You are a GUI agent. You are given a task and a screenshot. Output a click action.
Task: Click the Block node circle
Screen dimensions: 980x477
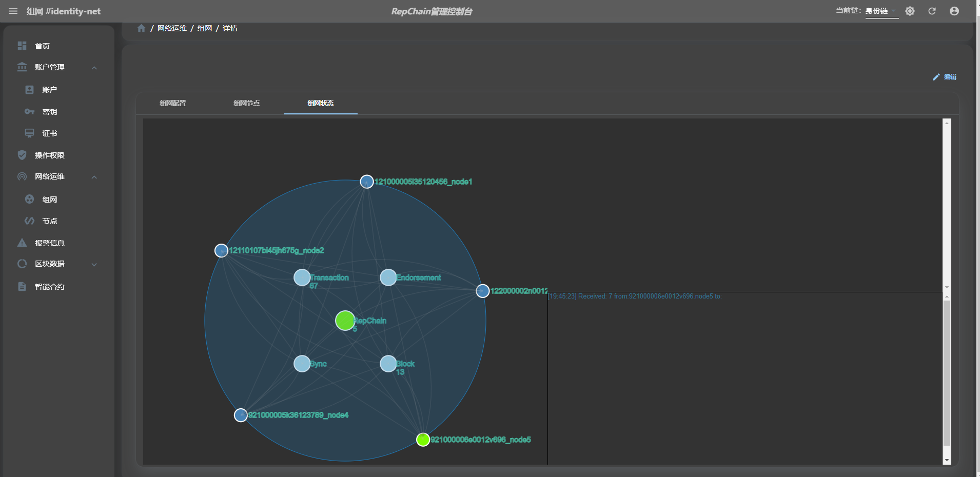[x=388, y=364]
